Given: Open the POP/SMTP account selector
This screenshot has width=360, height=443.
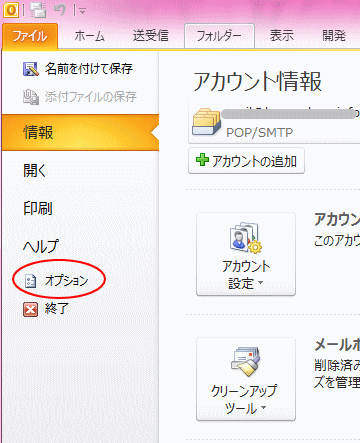Looking at the screenshot, I should pyautogui.click(x=274, y=123).
